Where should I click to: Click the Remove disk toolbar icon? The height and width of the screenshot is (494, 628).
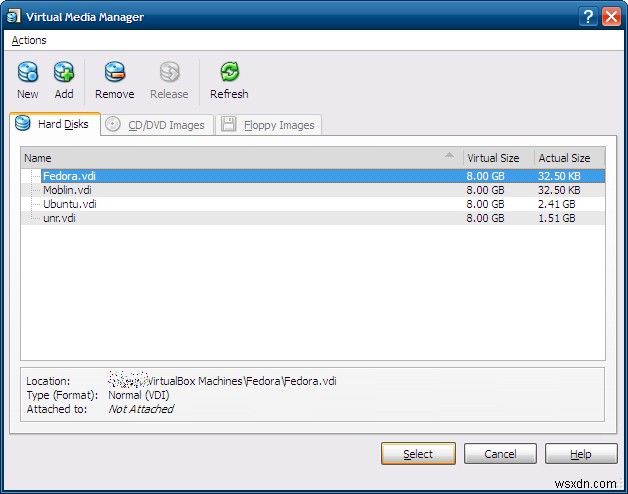115,80
